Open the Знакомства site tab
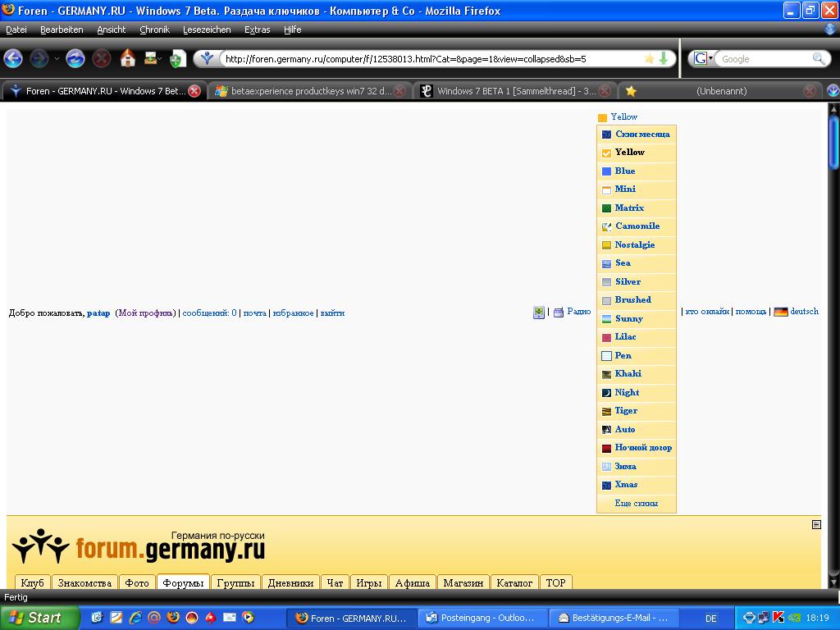The width and height of the screenshot is (840, 630). pyautogui.click(x=84, y=582)
